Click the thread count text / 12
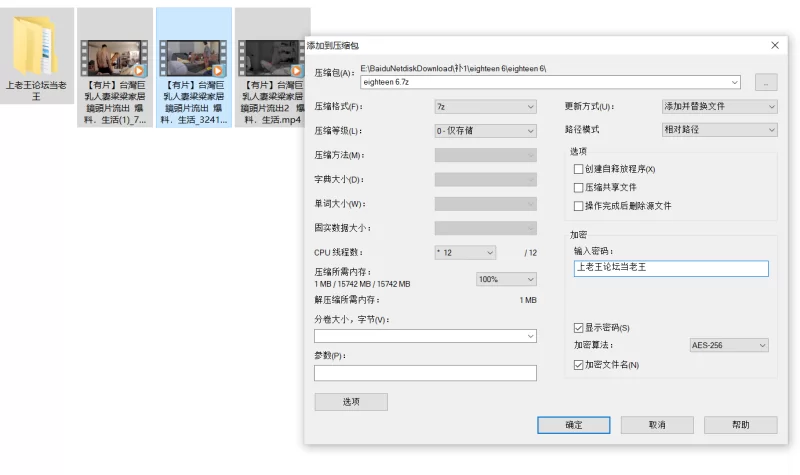The width and height of the screenshot is (800, 475). click(x=531, y=253)
